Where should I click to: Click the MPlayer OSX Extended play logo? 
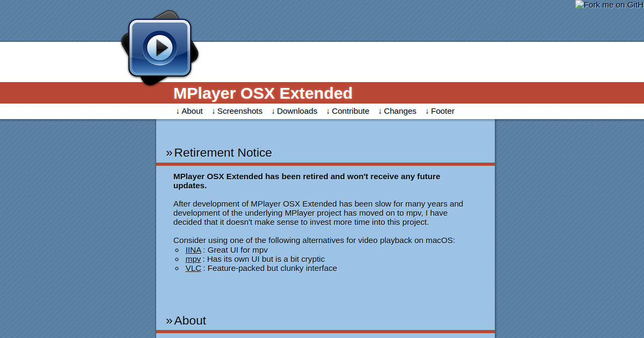click(x=159, y=48)
